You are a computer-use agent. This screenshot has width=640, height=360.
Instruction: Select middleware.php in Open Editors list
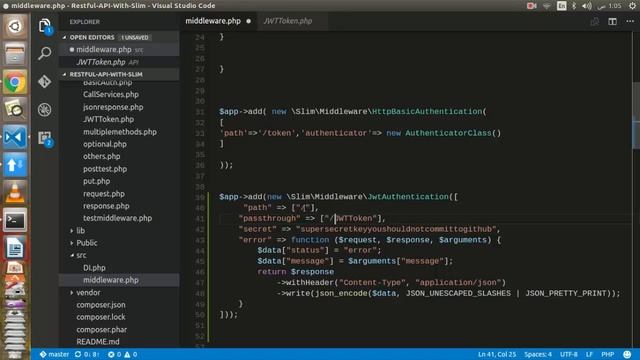tap(119, 49)
